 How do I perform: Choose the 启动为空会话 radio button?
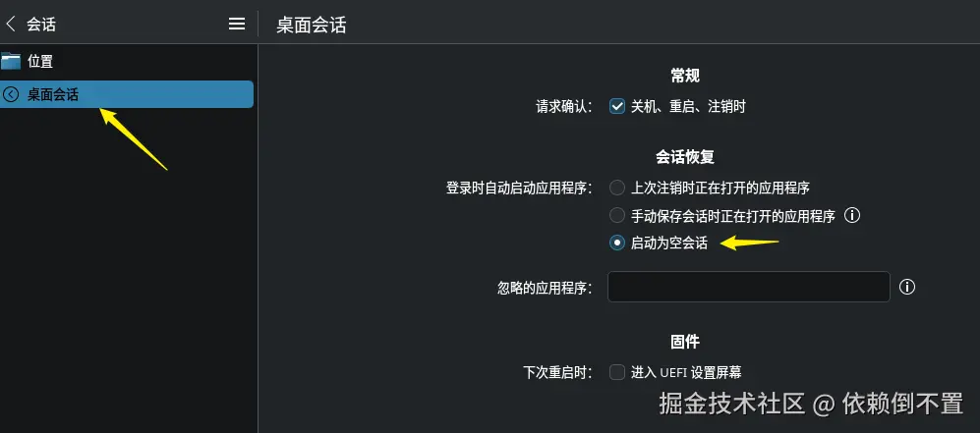point(617,244)
